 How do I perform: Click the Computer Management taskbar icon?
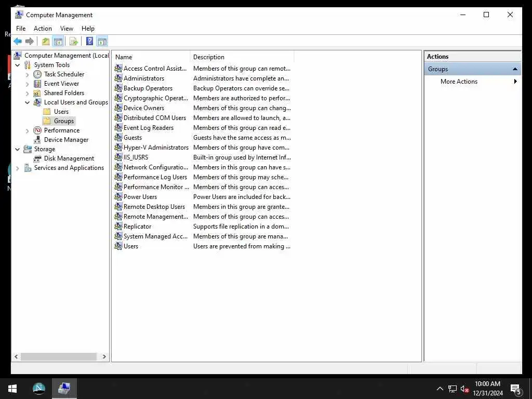click(64, 389)
